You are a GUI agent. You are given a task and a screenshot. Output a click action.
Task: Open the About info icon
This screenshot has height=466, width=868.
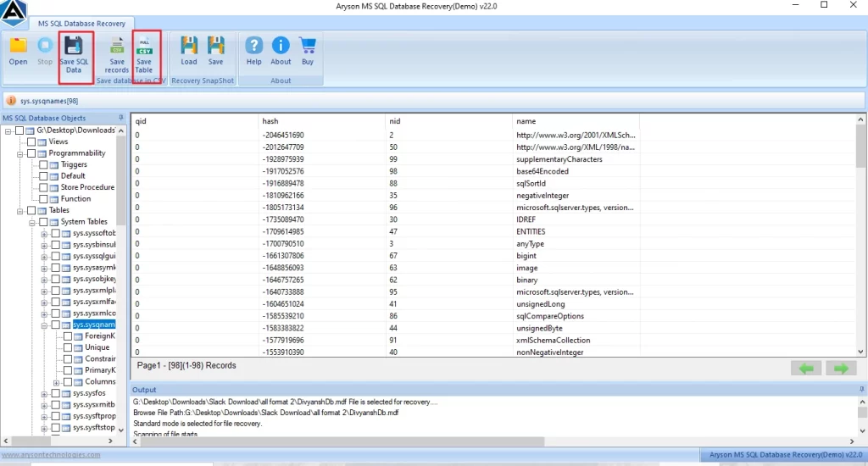coord(281,46)
